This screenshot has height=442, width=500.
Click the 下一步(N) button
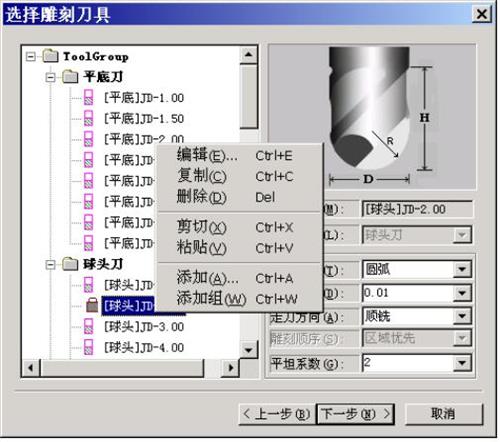click(x=355, y=414)
